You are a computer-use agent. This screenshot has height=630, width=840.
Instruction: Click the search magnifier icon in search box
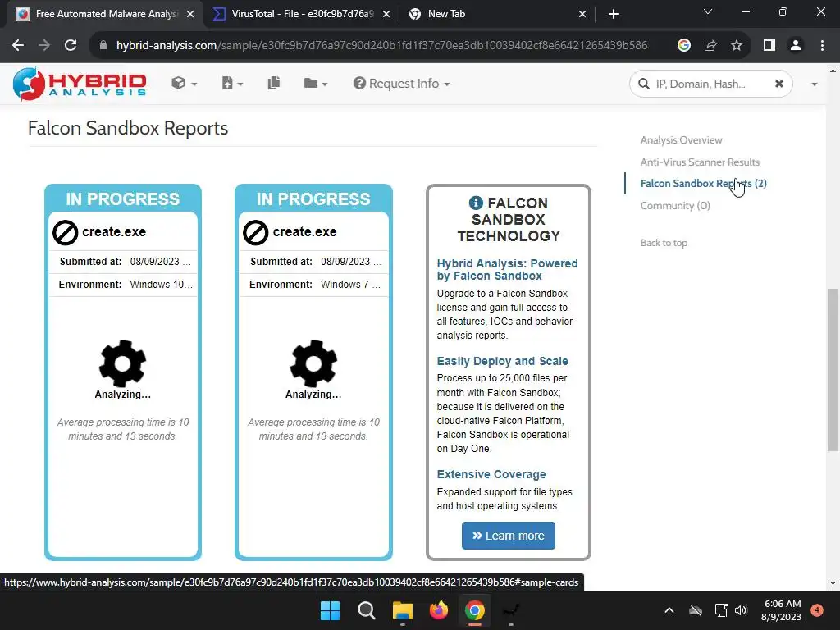(x=644, y=84)
